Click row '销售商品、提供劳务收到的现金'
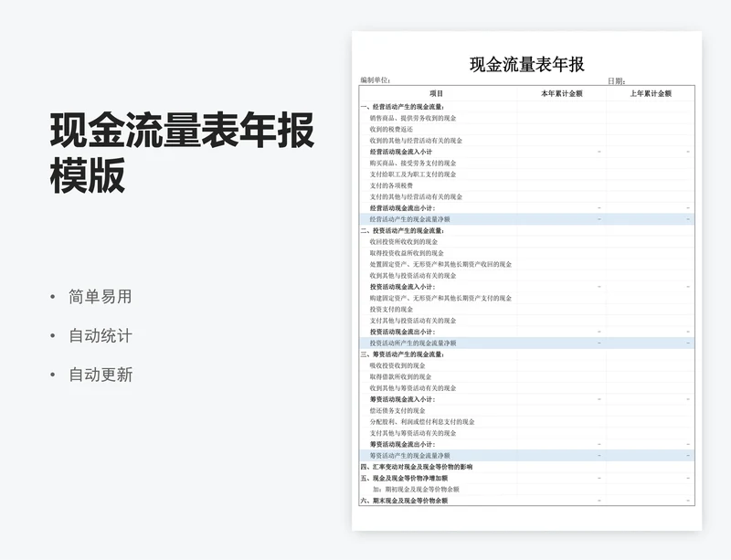731x560 pixels. (527, 118)
